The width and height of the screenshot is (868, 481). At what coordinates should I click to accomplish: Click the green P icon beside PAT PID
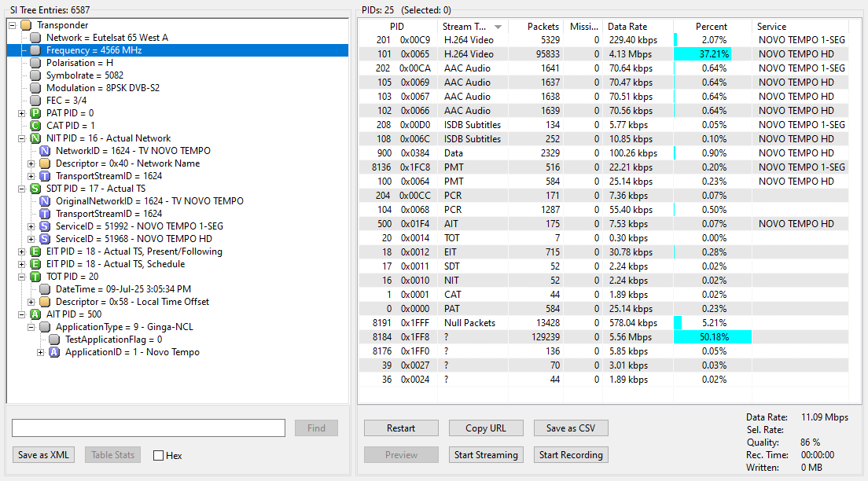pyautogui.click(x=35, y=113)
